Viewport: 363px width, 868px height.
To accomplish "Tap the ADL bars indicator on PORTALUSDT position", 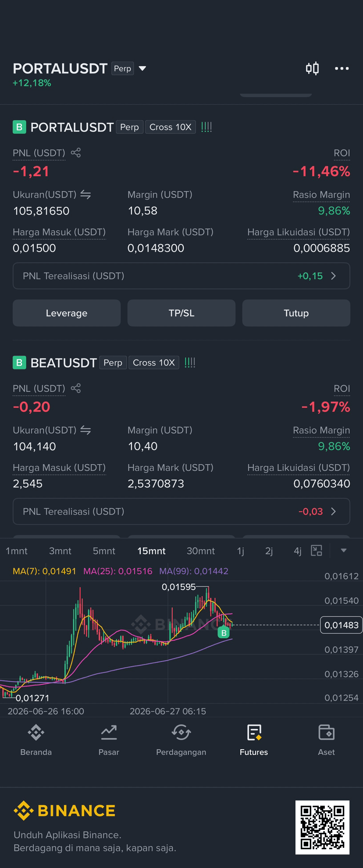I will tap(206, 127).
